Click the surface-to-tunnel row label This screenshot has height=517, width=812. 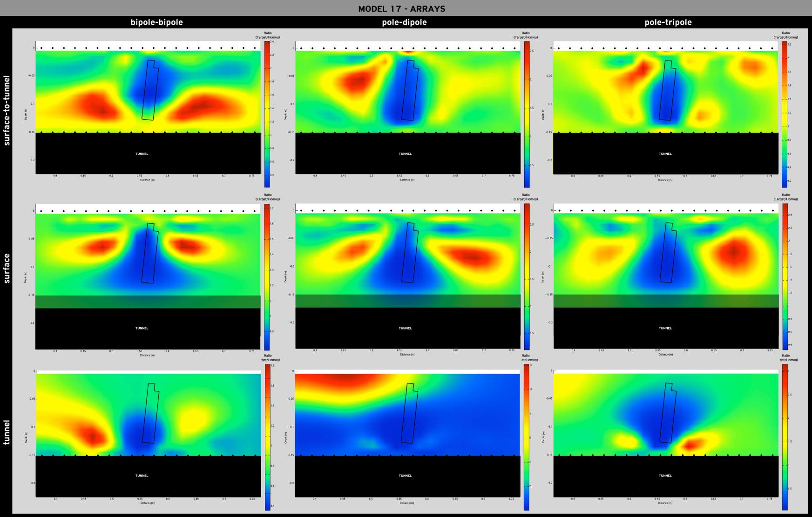pos(7,110)
